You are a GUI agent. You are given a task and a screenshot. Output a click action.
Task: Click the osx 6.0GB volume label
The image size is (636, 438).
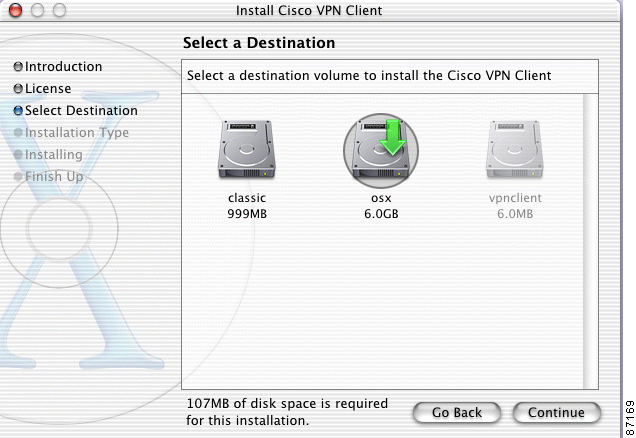[381, 205]
